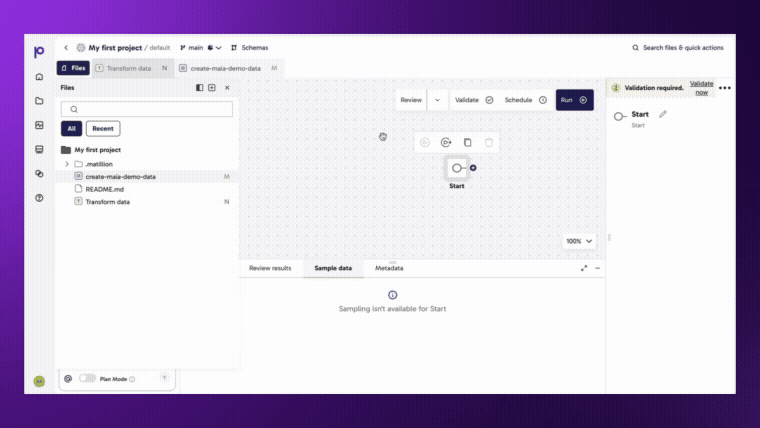Close the Files panel with X icon
Image resolution: width=760 pixels, height=428 pixels.
click(227, 88)
